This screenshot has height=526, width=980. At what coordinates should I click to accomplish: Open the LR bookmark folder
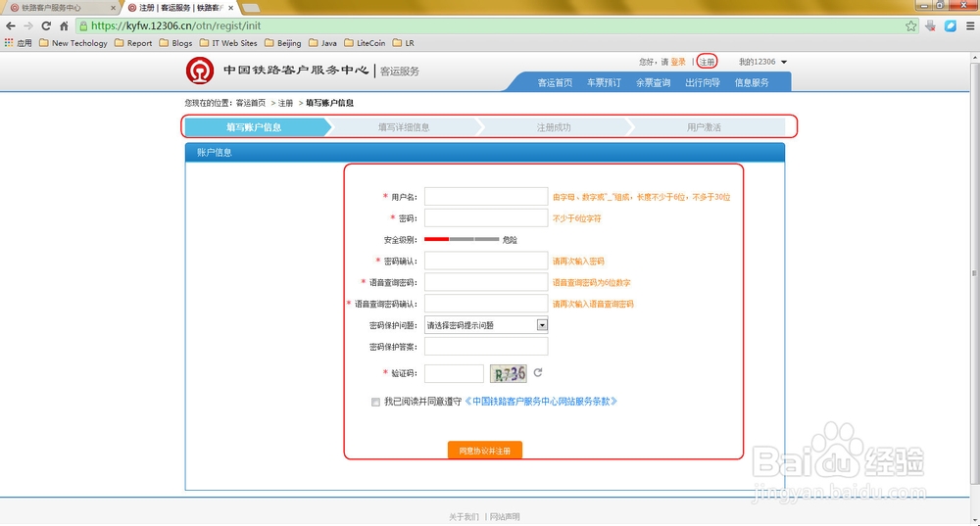(404, 43)
